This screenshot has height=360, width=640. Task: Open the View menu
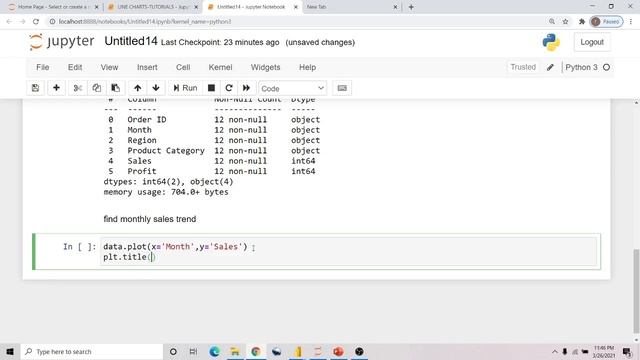tap(109, 67)
